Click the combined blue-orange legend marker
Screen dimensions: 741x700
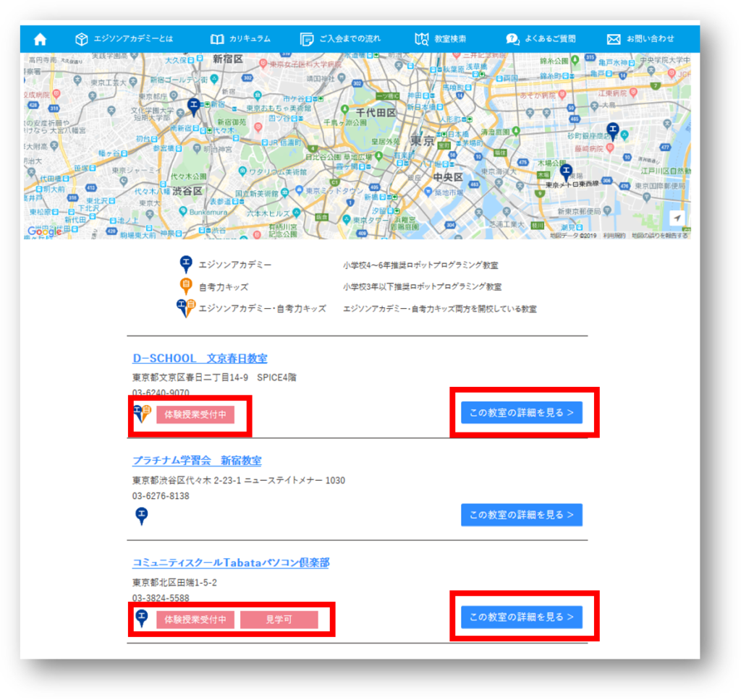tap(186, 309)
